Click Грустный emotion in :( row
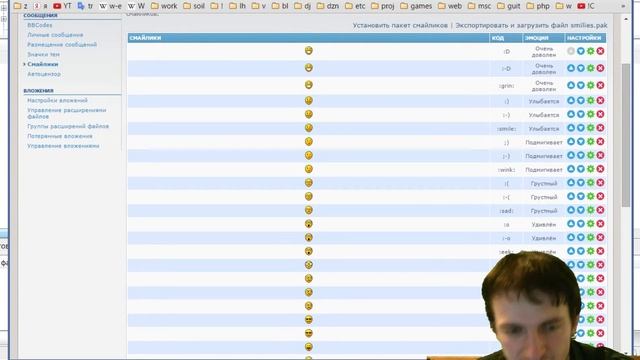 point(544,184)
